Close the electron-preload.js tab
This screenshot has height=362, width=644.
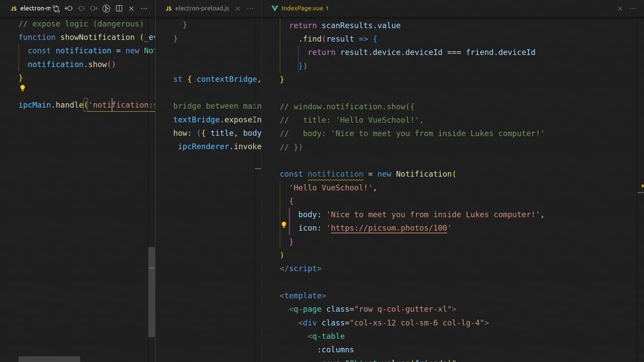237,9
